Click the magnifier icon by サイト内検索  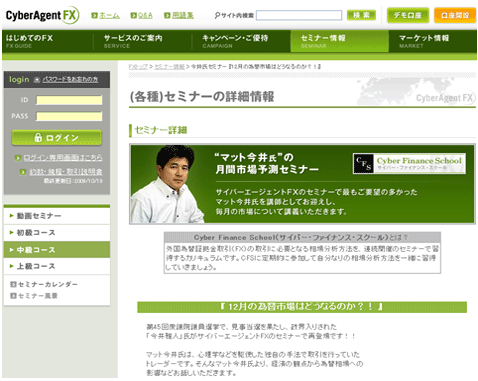[x=217, y=15]
